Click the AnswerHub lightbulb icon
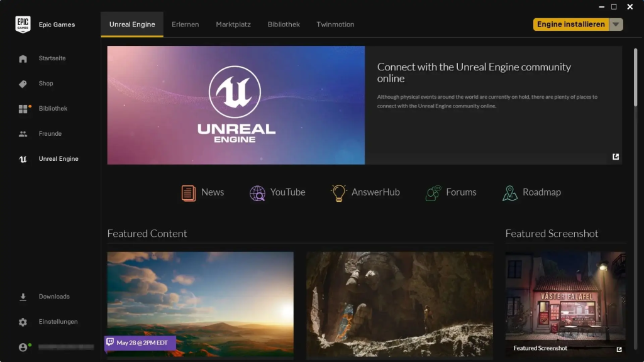644x362 pixels. (x=339, y=192)
